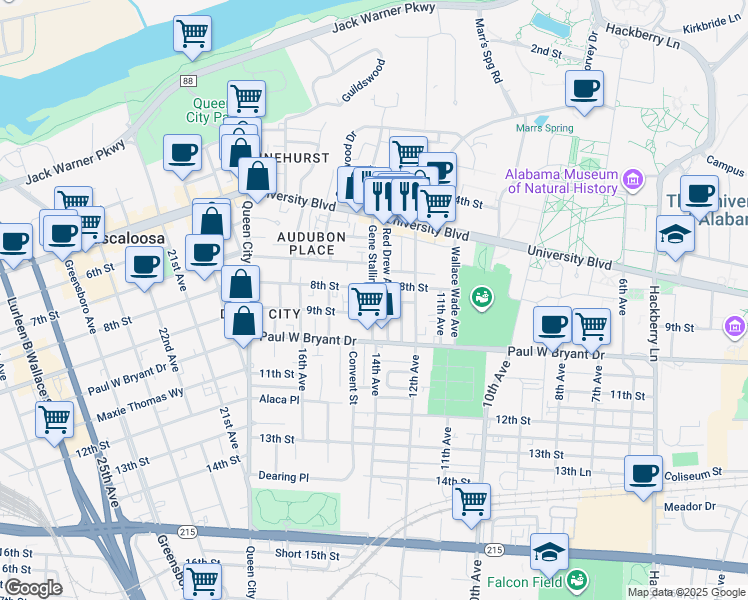Click the Route 88 highway shield
This screenshot has width=748, height=600.
(187, 80)
